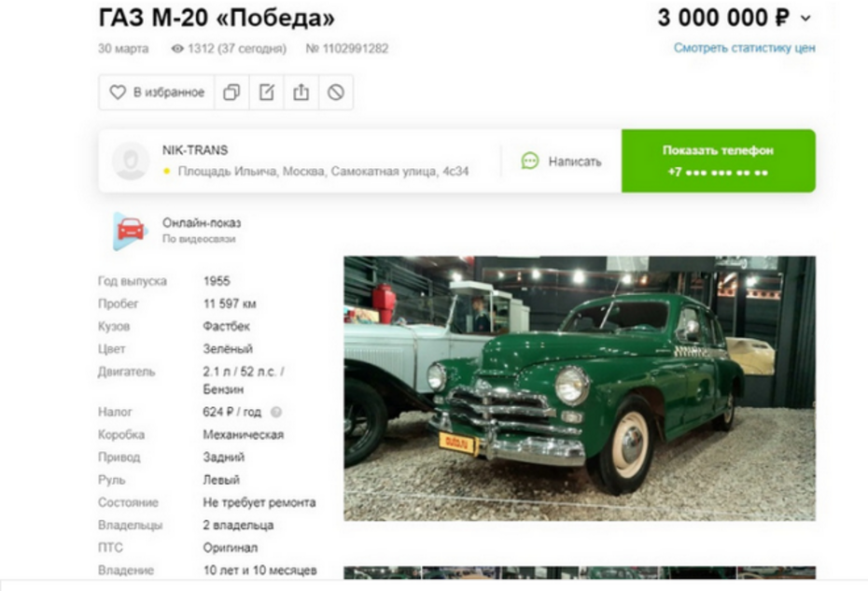Open the tax help question mark icon
Image resolution: width=868 pixels, height=591 pixels.
tap(275, 412)
